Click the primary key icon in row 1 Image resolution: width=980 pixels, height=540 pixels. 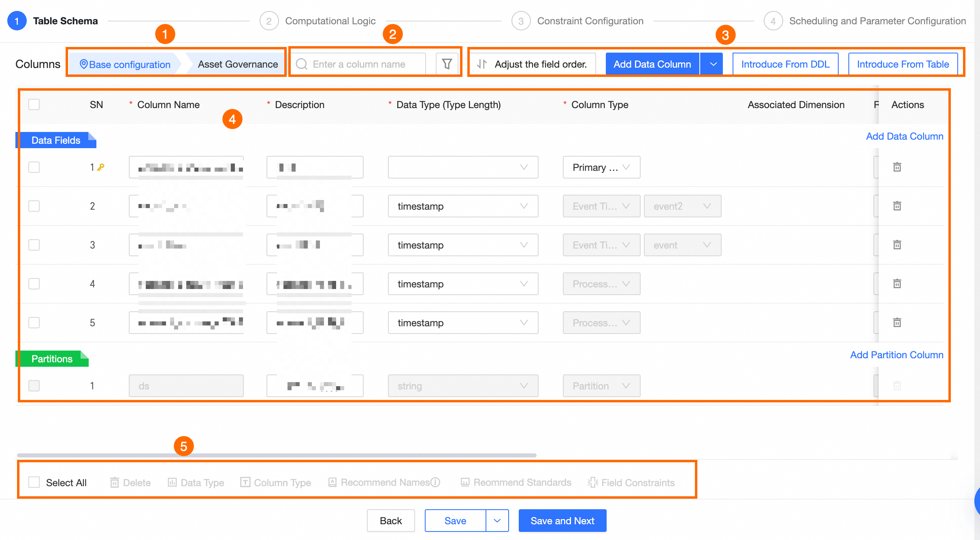pos(101,167)
